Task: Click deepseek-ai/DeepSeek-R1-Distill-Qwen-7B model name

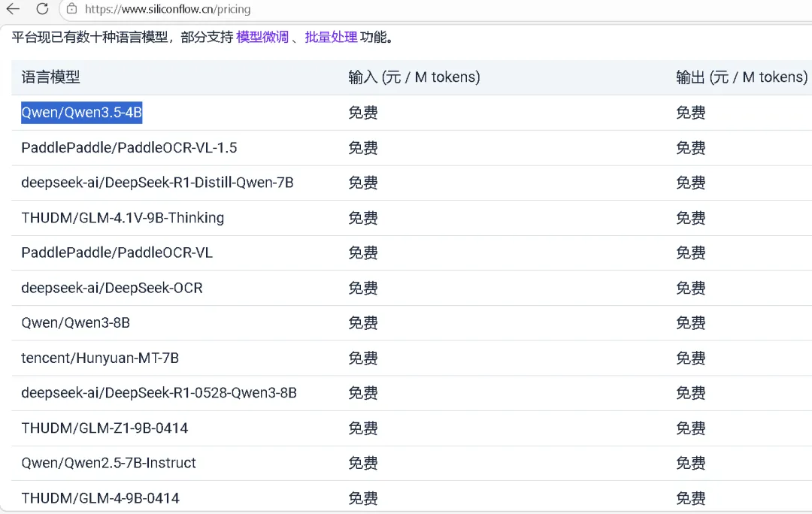Action: [157, 183]
